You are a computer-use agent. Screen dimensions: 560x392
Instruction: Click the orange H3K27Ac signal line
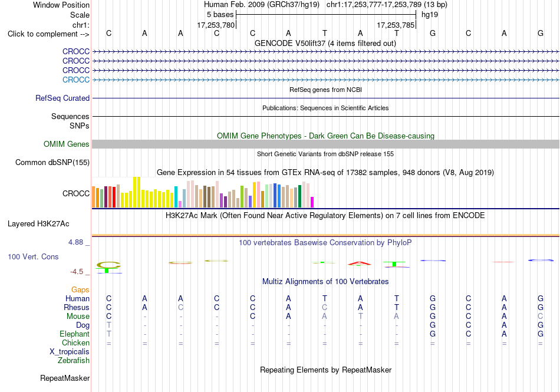click(x=325, y=235)
